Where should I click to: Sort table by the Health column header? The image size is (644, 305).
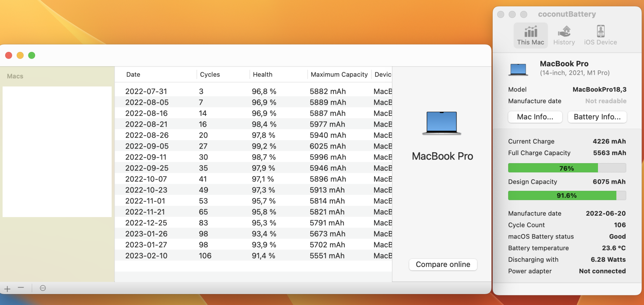[263, 74]
